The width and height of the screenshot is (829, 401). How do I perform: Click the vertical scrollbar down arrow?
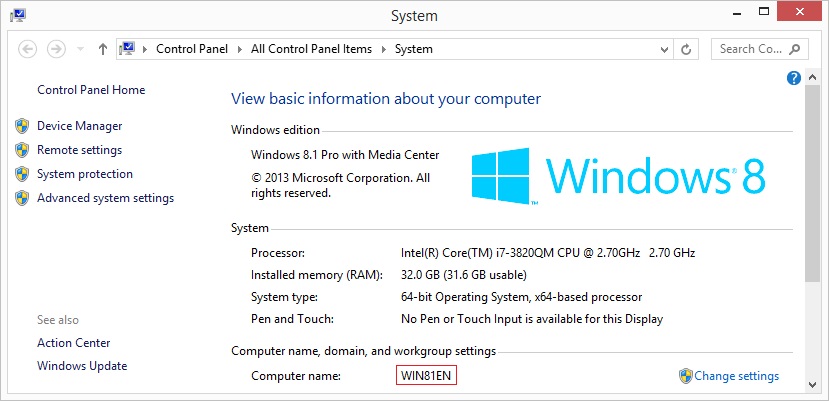pyautogui.click(x=812, y=385)
